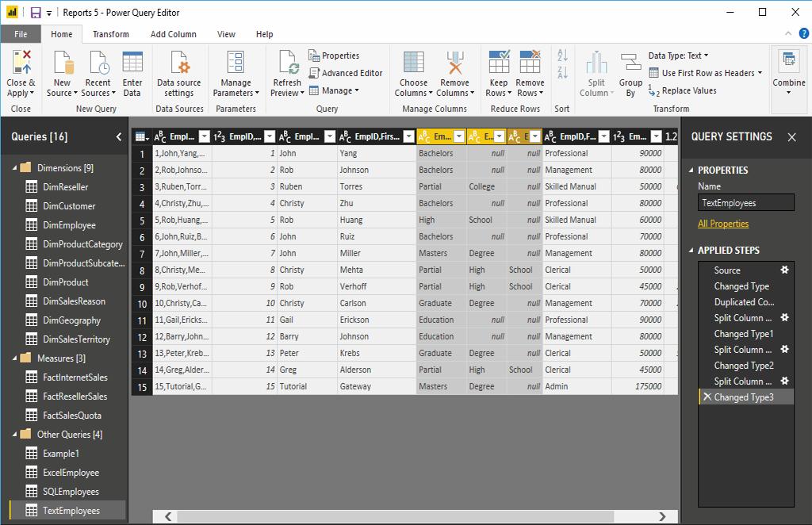Click the Group By icon
The height and width of the screenshot is (525, 812).
pyautogui.click(x=630, y=63)
